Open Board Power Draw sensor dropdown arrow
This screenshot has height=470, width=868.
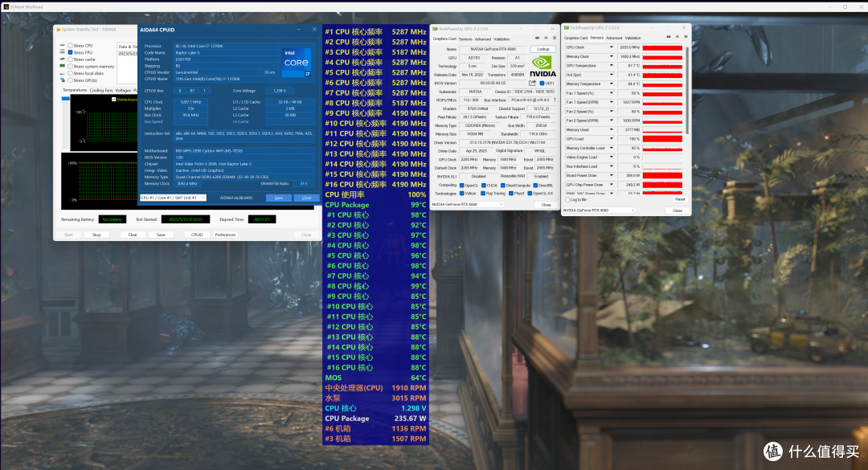coord(612,175)
